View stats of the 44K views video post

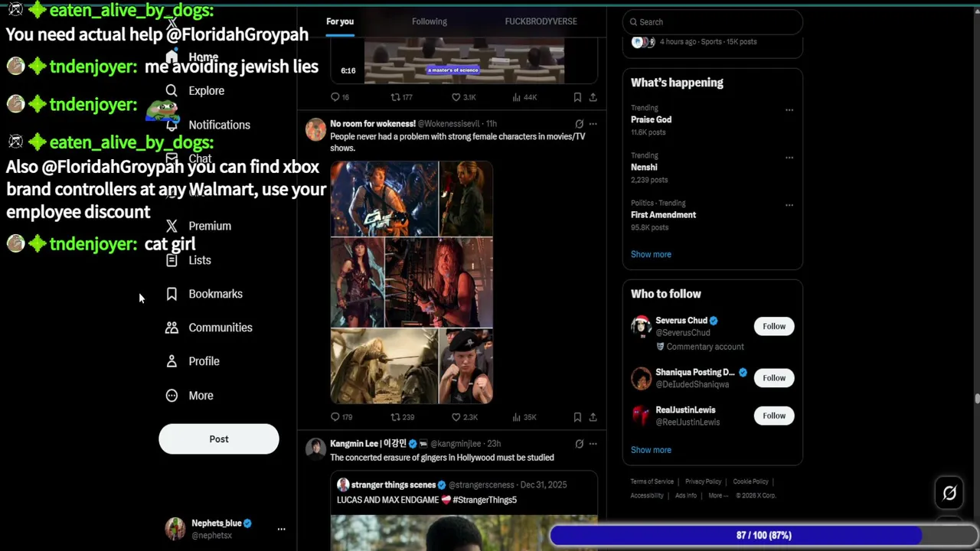pyautogui.click(x=524, y=97)
